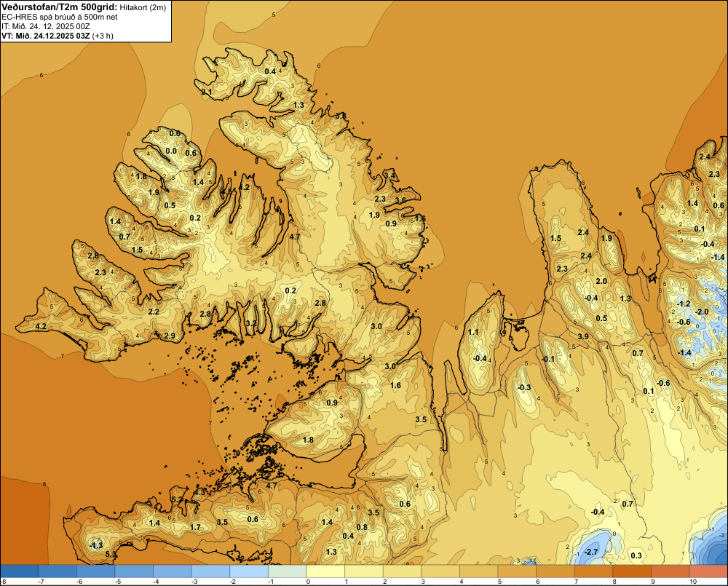Click the initial time "IT: Mið. 24. 12. 2025 00Z"

click(x=47, y=26)
